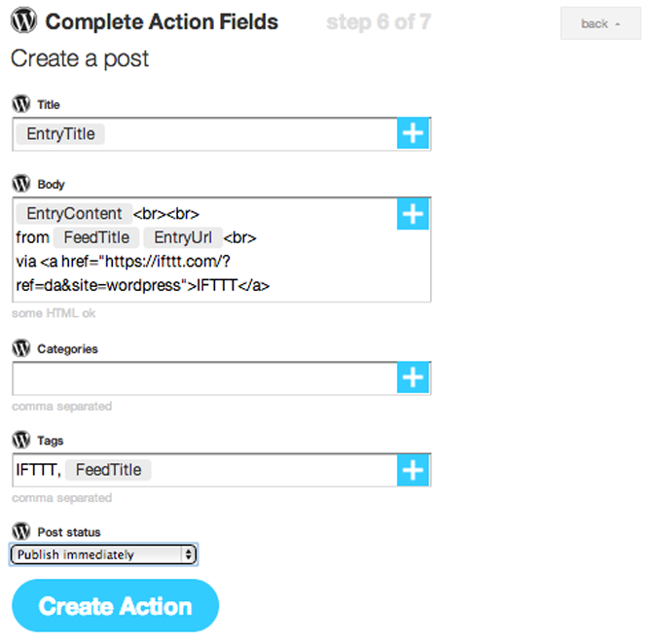Viewport: 652px width, 644px height.
Task: Open the Post status dropdown
Action: 104,555
